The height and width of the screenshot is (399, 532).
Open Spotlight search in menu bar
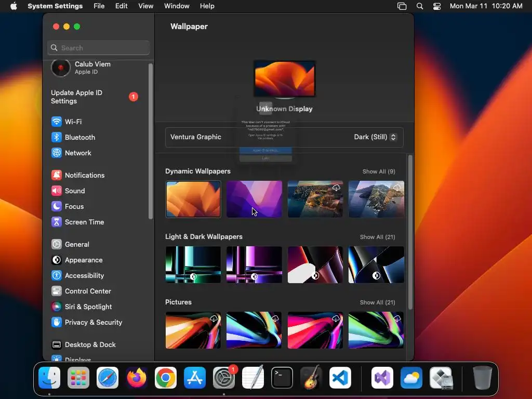pos(420,6)
